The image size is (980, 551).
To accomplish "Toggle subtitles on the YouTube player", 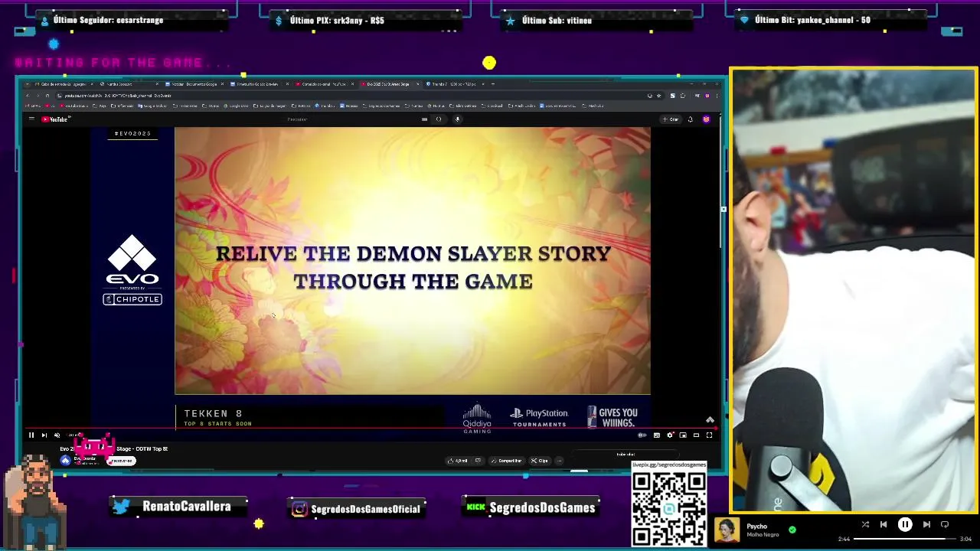I will coord(656,435).
